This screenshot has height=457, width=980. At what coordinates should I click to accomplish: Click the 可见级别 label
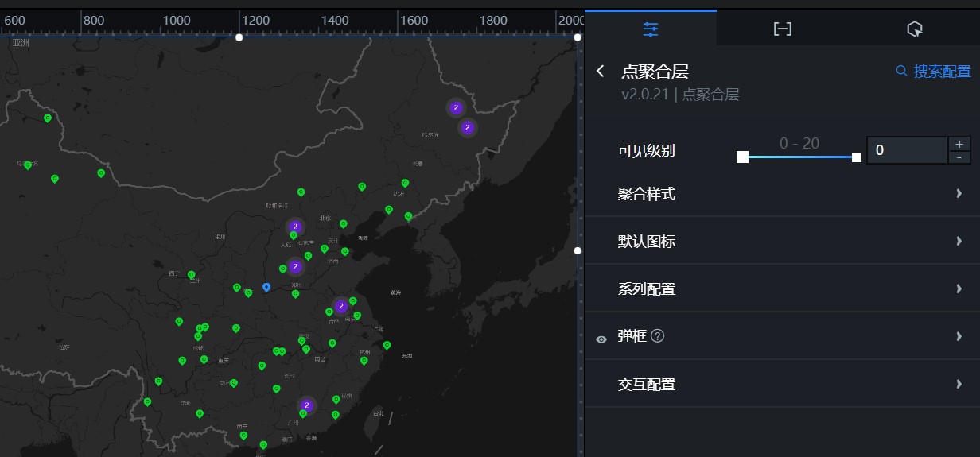(646, 150)
